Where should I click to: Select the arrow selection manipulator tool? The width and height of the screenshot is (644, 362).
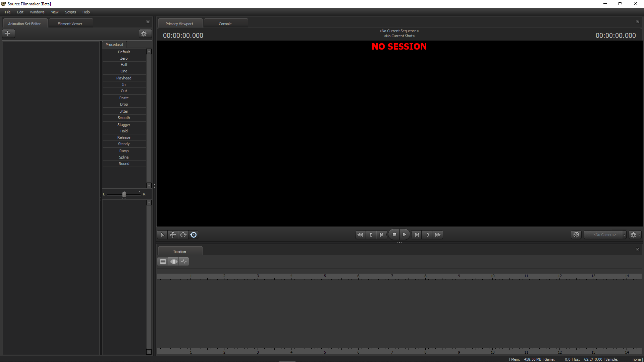point(162,235)
